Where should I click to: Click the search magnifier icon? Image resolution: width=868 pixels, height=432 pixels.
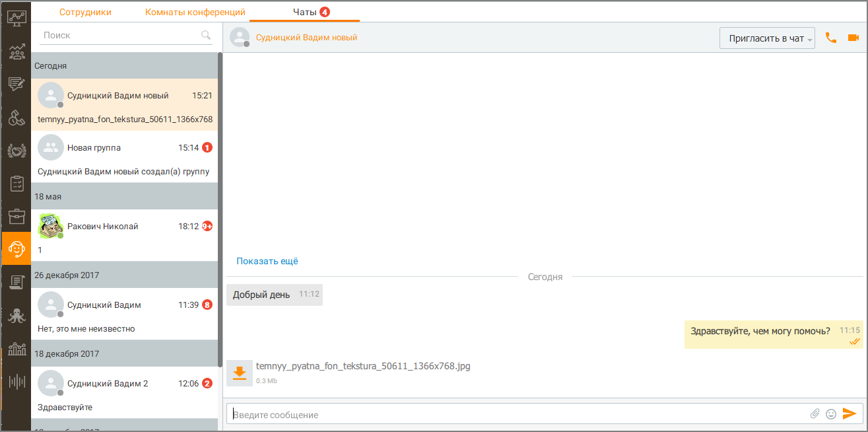pyautogui.click(x=206, y=35)
